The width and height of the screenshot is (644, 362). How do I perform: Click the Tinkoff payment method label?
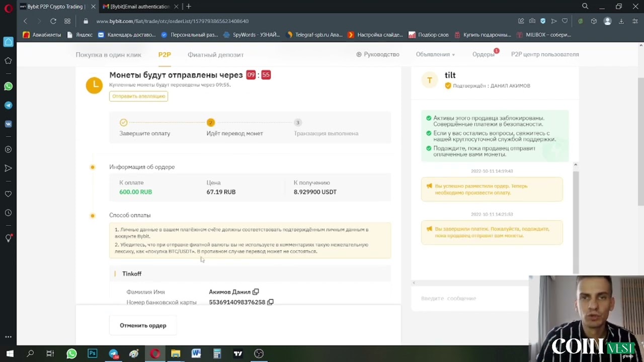click(132, 274)
